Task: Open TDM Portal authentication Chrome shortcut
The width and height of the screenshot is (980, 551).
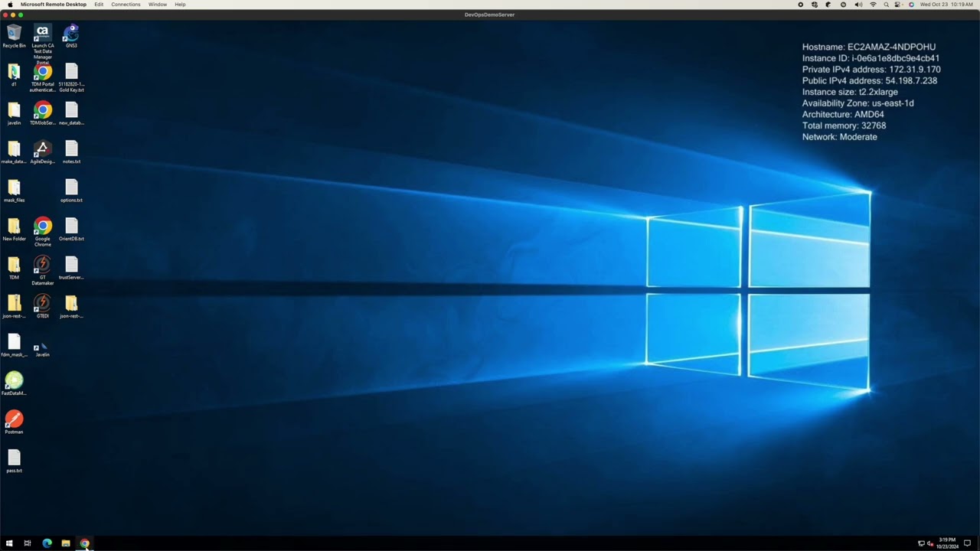Action: (43, 78)
